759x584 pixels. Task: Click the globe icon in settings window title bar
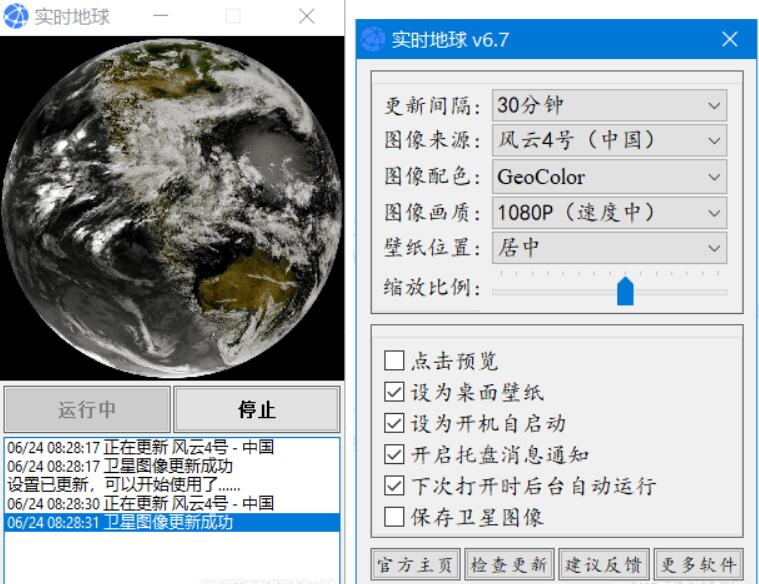click(372, 40)
